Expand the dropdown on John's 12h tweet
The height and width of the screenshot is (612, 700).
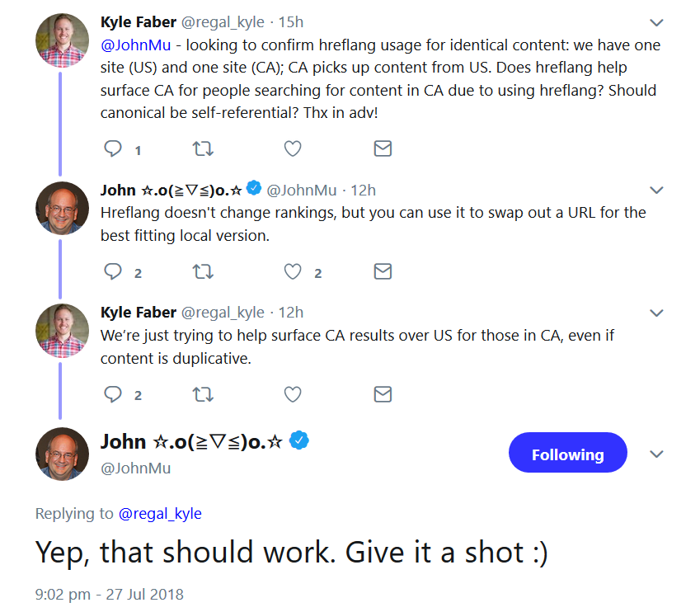[x=656, y=191]
